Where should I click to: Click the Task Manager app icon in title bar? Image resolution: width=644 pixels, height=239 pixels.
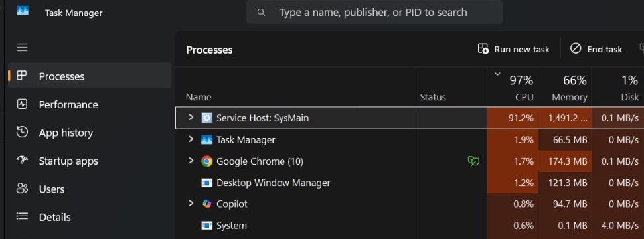23,10
